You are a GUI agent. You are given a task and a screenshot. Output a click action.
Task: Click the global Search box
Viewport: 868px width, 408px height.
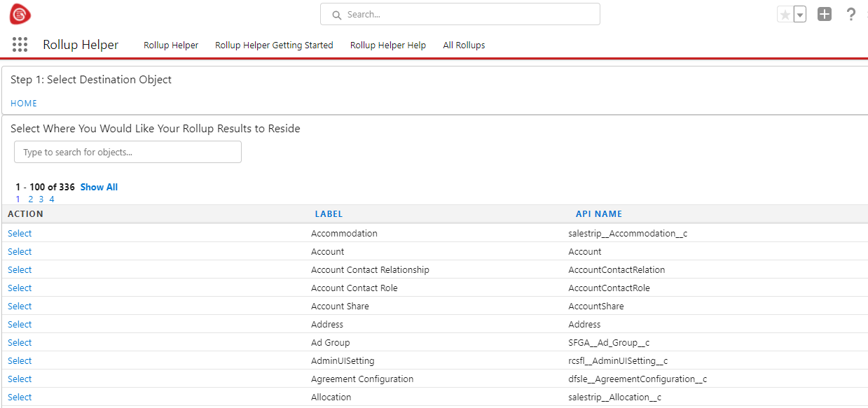coord(460,14)
